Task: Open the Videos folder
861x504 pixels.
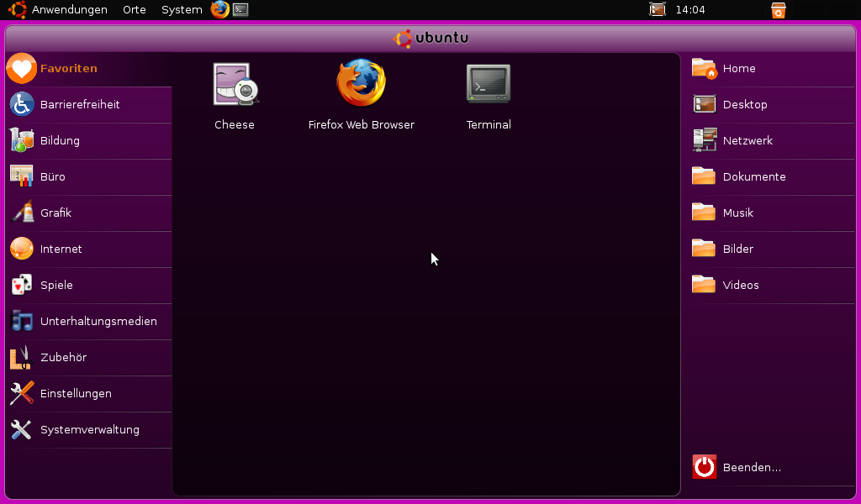Action: [772, 285]
